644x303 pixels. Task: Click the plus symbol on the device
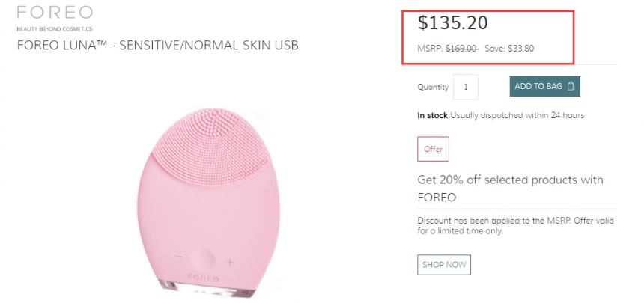click(230, 262)
